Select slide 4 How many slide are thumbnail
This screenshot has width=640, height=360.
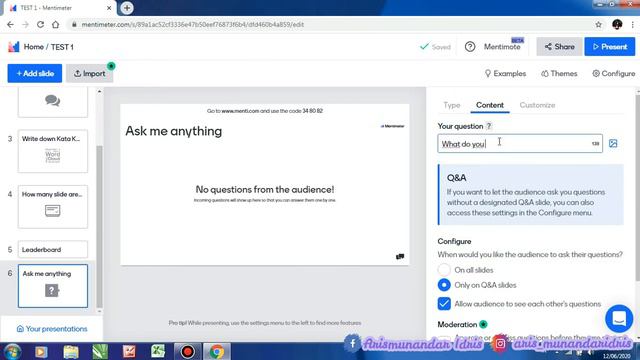[53, 207]
